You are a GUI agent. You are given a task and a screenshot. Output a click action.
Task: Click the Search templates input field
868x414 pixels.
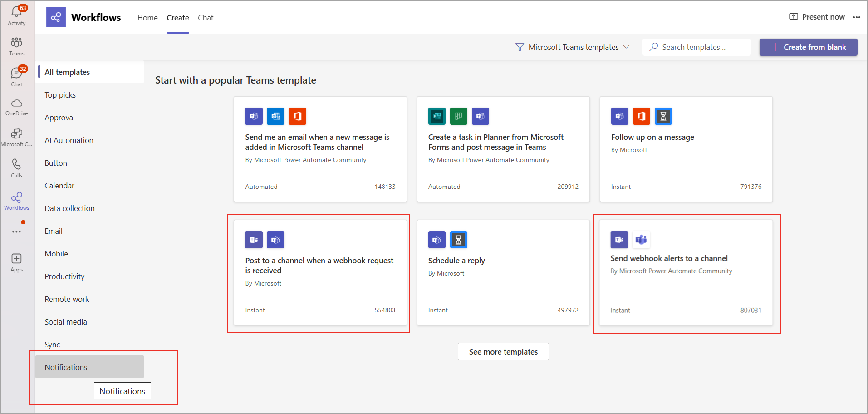click(x=696, y=47)
